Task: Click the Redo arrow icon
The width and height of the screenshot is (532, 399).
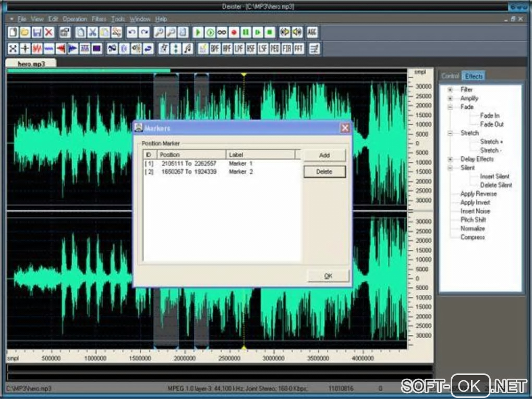Action: click(144, 32)
